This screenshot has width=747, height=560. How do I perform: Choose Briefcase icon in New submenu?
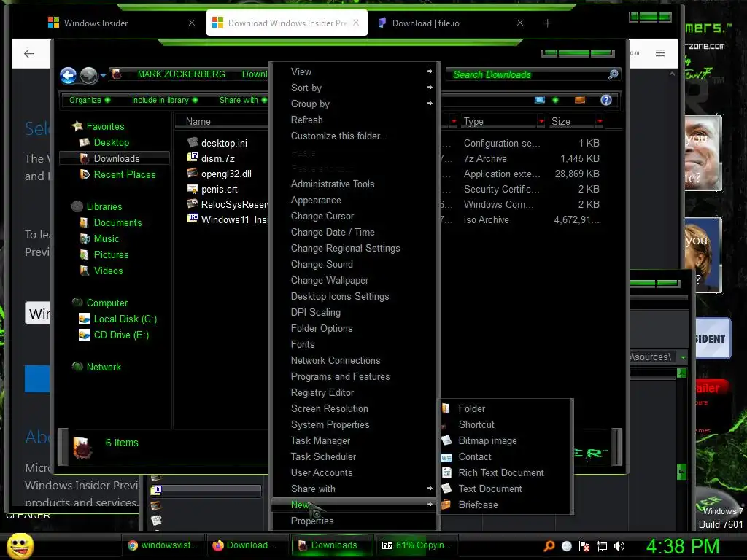coord(446,505)
